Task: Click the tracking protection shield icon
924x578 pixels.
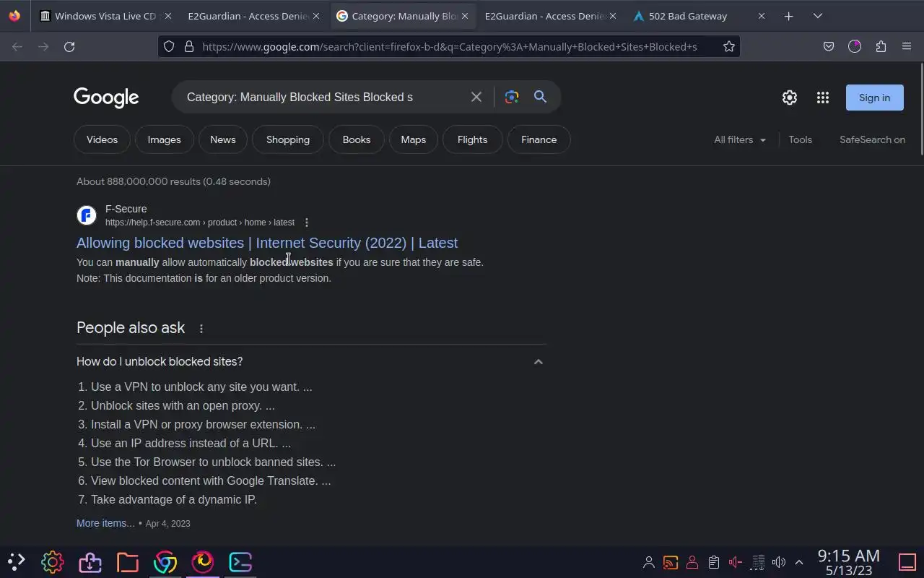Action: pyautogui.click(x=169, y=46)
